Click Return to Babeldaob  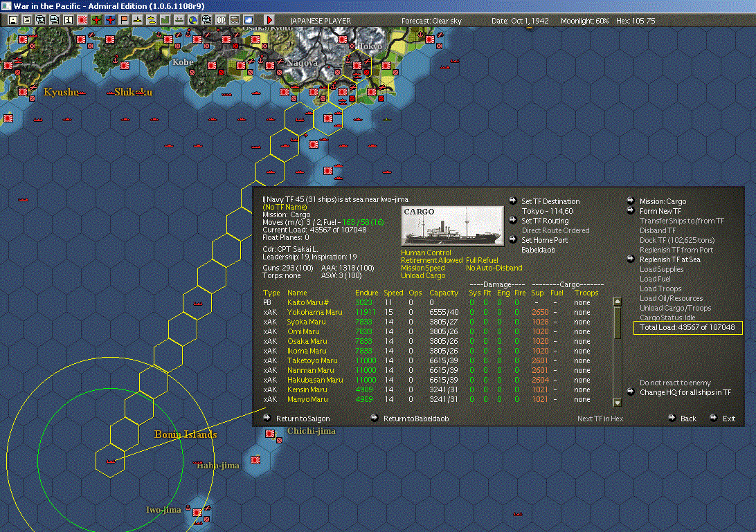[x=416, y=419]
